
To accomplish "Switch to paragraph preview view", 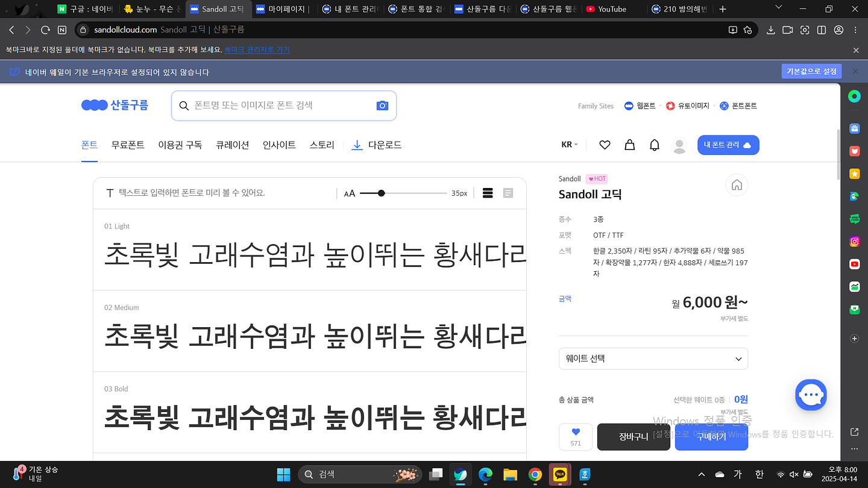I will (508, 193).
